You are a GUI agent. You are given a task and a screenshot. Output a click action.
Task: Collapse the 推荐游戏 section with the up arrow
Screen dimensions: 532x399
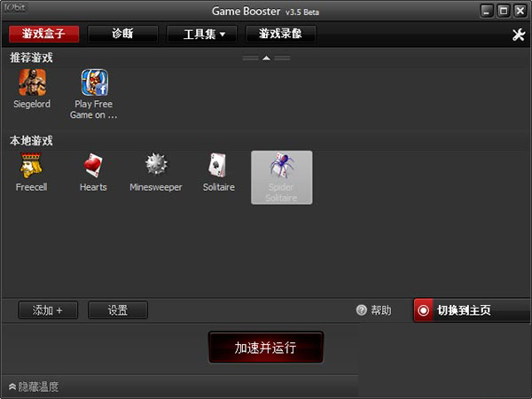coord(266,59)
